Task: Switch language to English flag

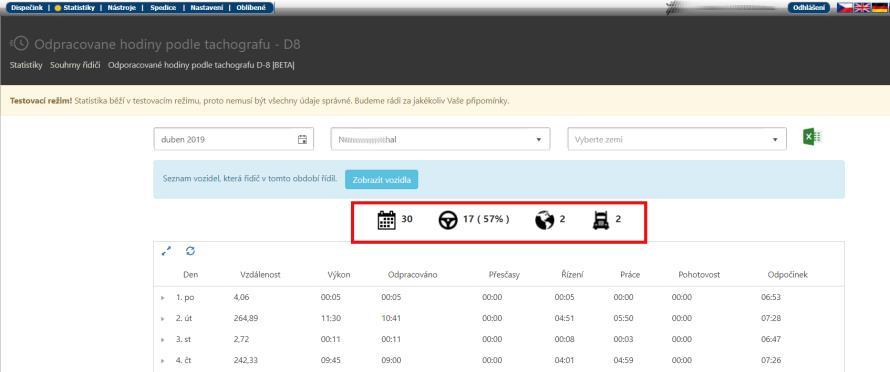Action: tap(862, 7)
